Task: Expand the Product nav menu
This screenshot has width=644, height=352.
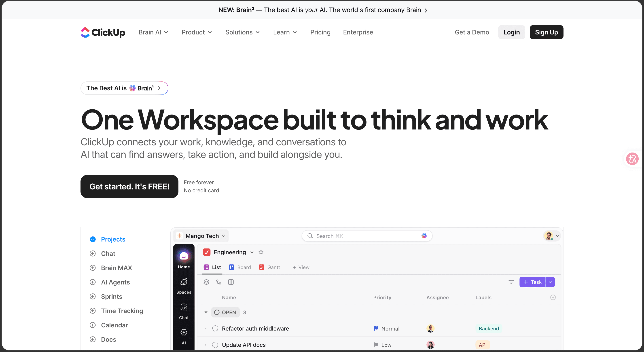Action: (197, 32)
